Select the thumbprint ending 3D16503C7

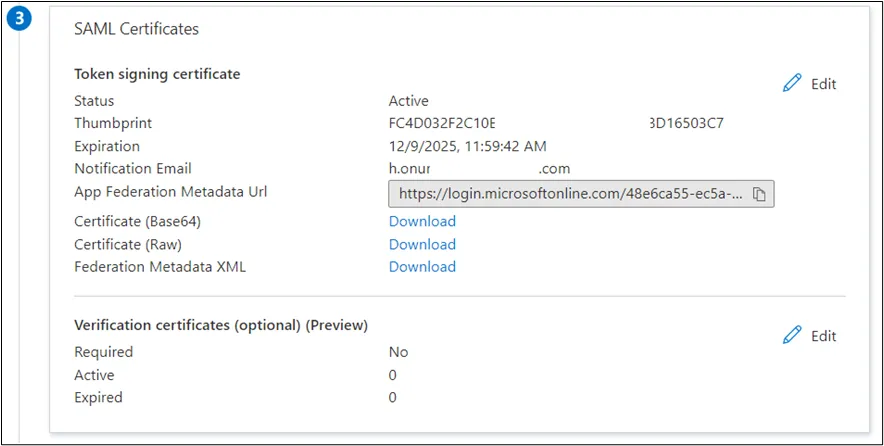pyautogui.click(x=687, y=123)
